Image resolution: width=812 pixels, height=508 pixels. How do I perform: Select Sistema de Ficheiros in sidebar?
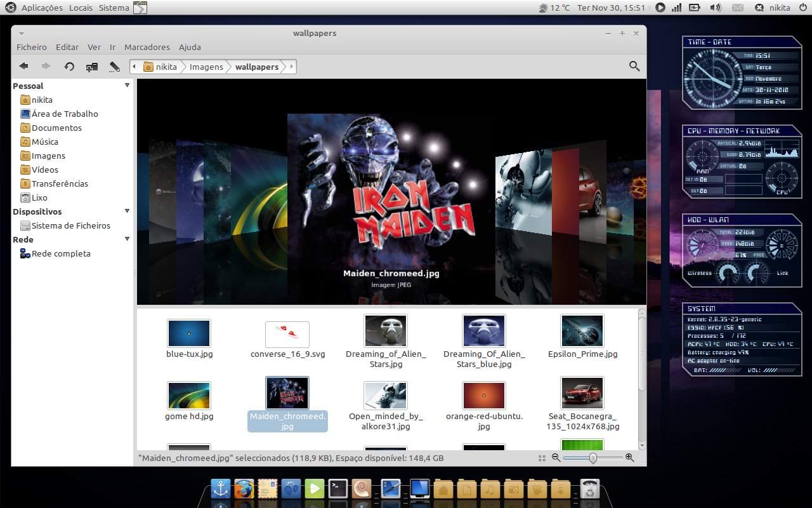point(65,225)
